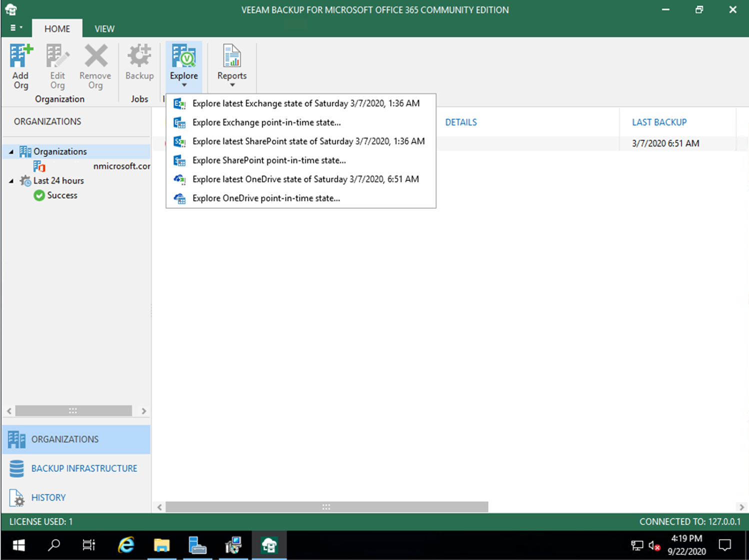Choose Explore latest OneDrive state of Saturday
749x560 pixels.
coord(301,179)
